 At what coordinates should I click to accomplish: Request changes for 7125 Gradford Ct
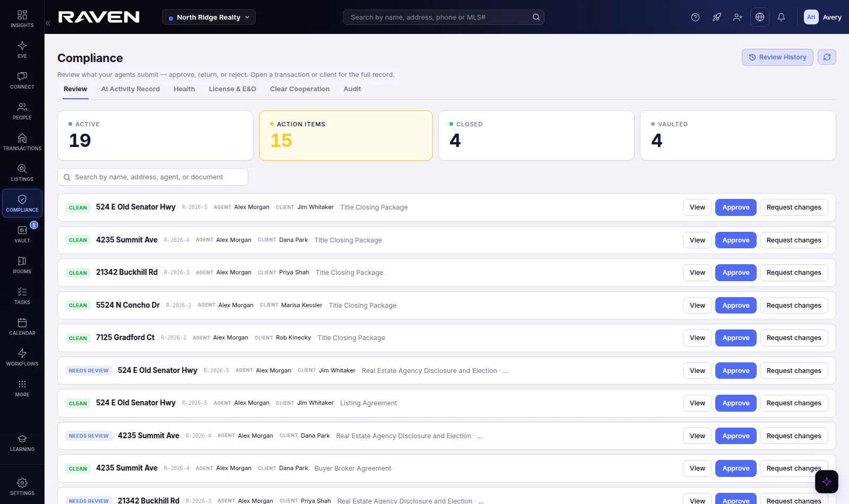pyautogui.click(x=794, y=338)
